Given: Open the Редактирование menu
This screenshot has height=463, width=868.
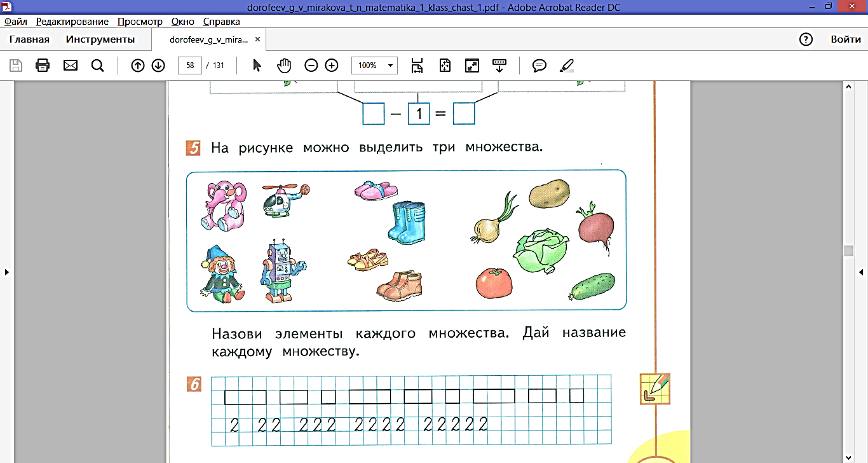Looking at the screenshot, I should point(72,21).
